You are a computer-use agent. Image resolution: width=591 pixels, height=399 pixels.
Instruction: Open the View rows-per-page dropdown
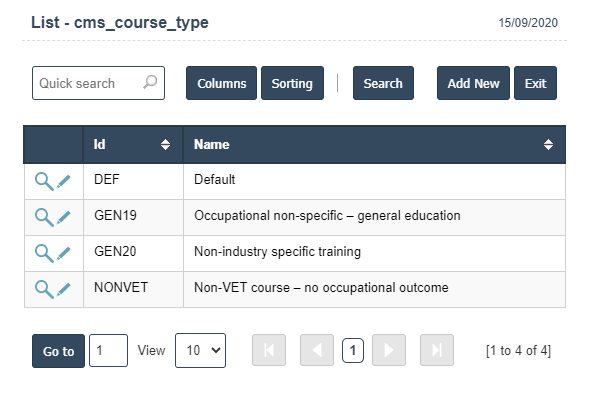(201, 350)
